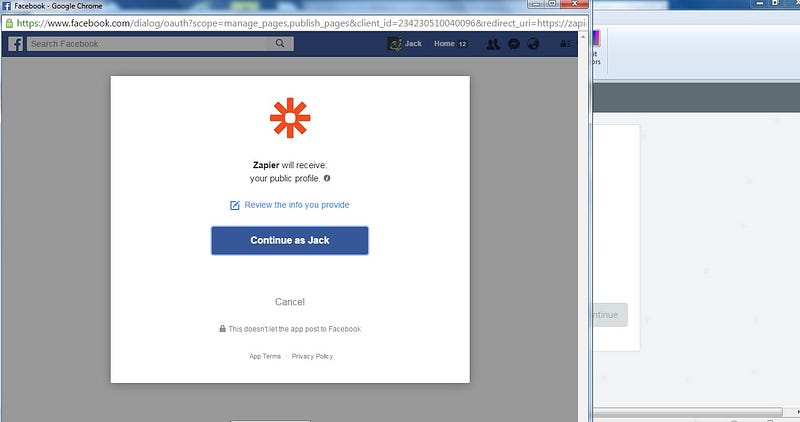The height and width of the screenshot is (422, 800).
Task: Click the green padlock in address bar
Action: pyautogui.click(x=9, y=23)
